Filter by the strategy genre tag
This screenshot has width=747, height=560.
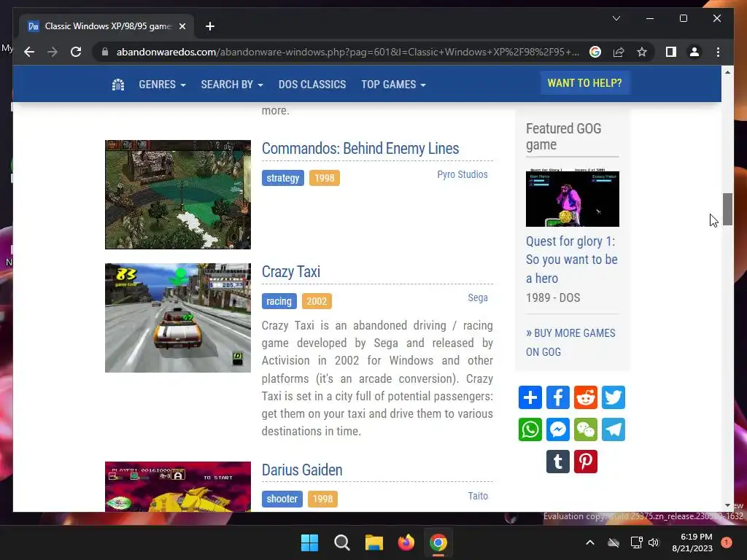tap(282, 178)
